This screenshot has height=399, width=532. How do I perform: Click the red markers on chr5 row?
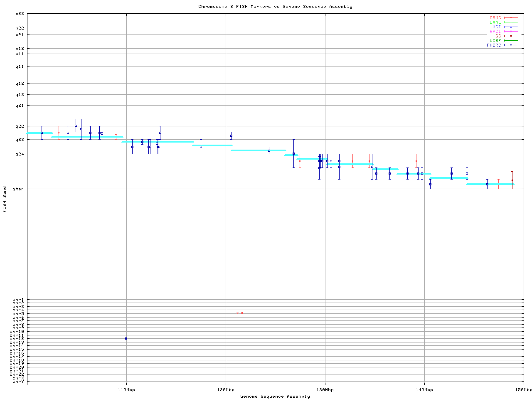click(240, 313)
